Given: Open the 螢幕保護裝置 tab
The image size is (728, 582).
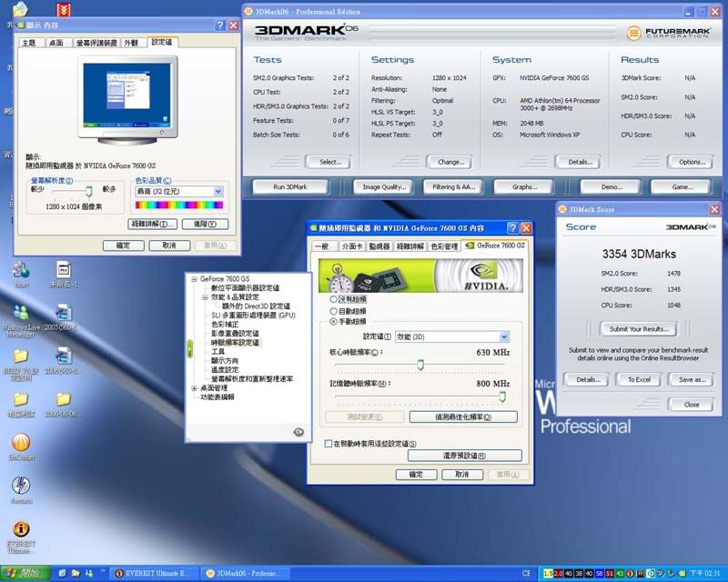Looking at the screenshot, I should (96, 43).
